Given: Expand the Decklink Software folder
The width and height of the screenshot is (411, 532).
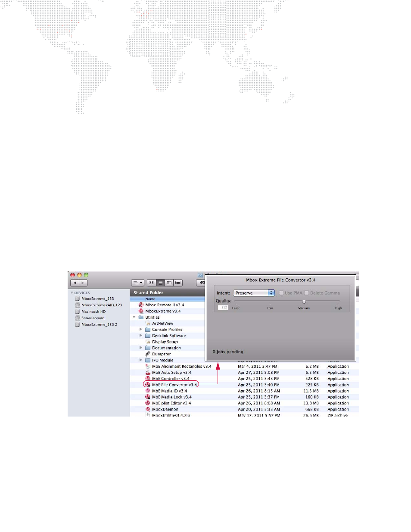Looking at the screenshot, I should point(140,336).
